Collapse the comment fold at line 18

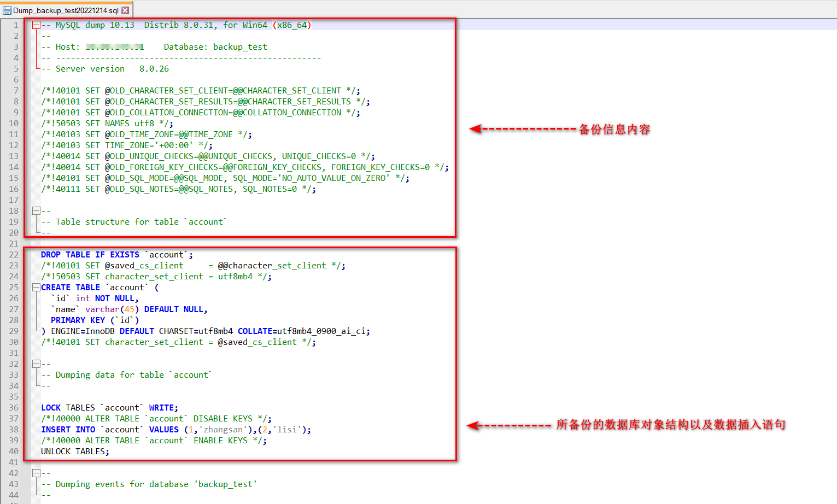coord(36,210)
